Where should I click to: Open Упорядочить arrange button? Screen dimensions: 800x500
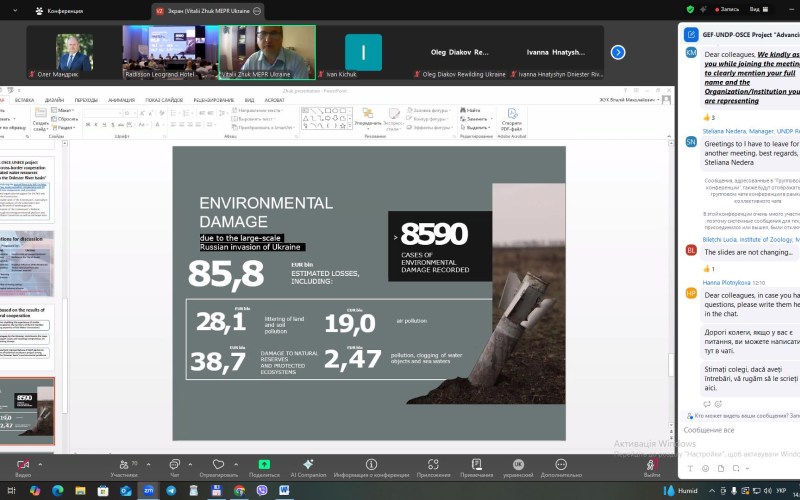pyautogui.click(x=368, y=118)
